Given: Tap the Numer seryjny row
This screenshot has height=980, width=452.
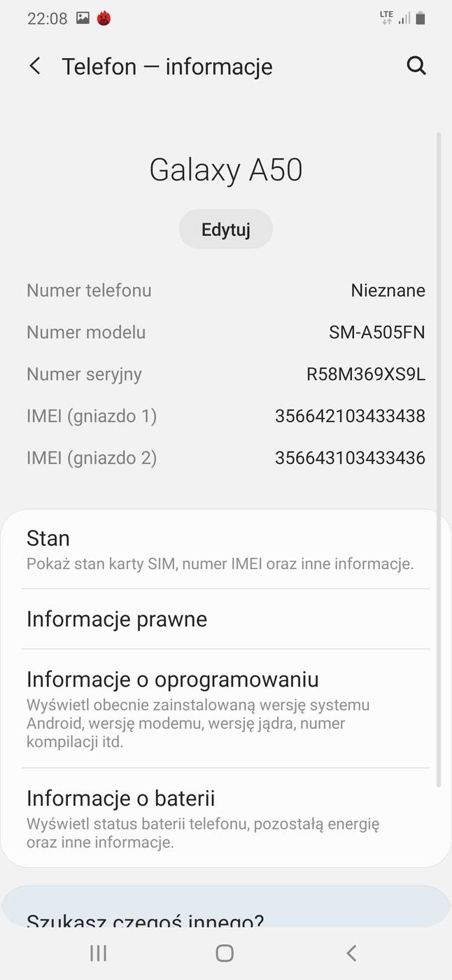Looking at the screenshot, I should tap(225, 374).
